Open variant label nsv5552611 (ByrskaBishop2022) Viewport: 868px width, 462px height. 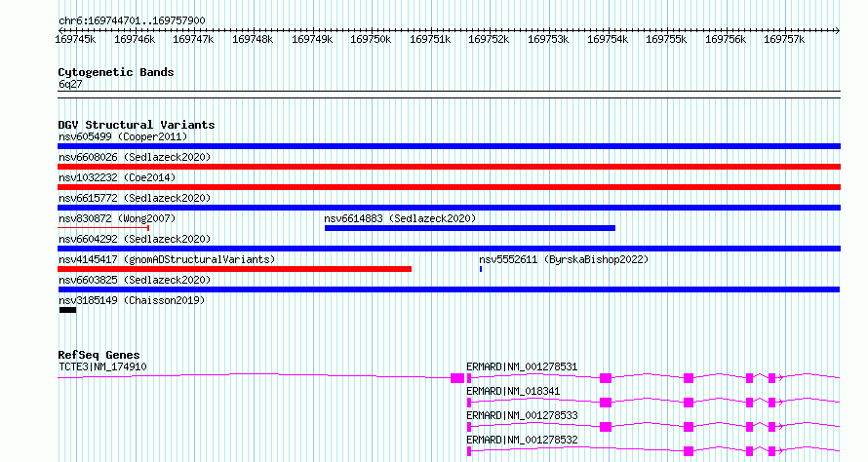tap(564, 259)
